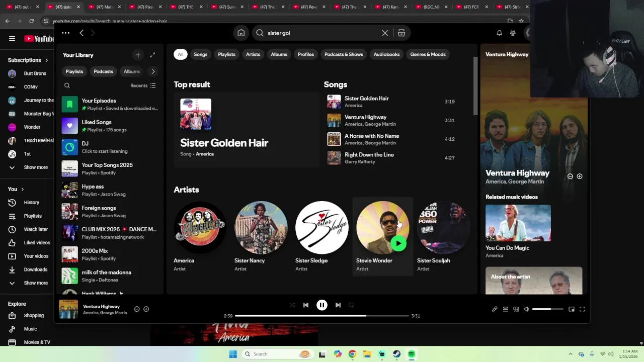Skip to next track
Screen dimensions: 644x362
tap(338, 305)
